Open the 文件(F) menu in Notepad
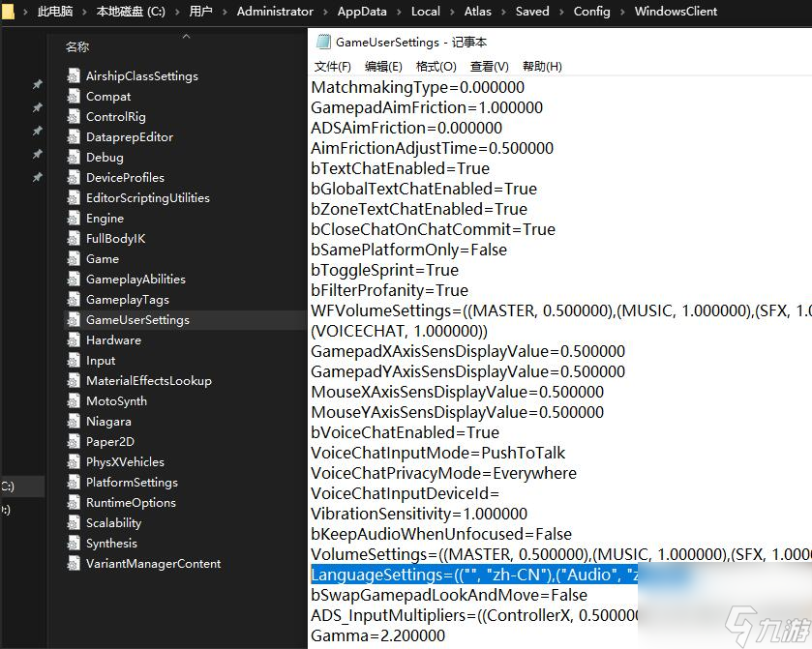The width and height of the screenshot is (812, 649). [x=332, y=67]
